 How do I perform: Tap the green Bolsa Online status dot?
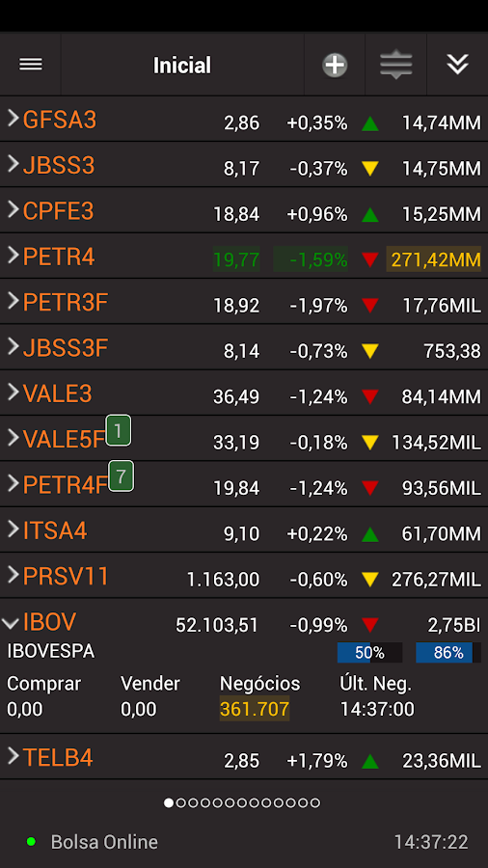(32, 841)
